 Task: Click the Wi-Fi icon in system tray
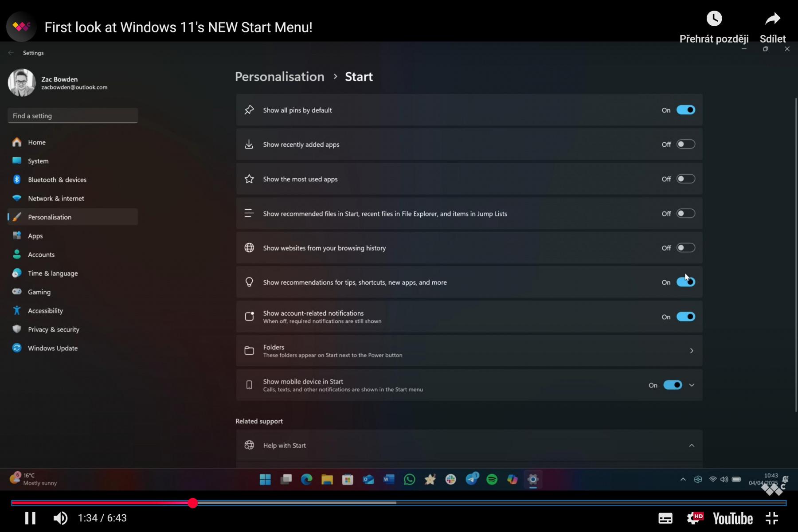pyautogui.click(x=713, y=479)
